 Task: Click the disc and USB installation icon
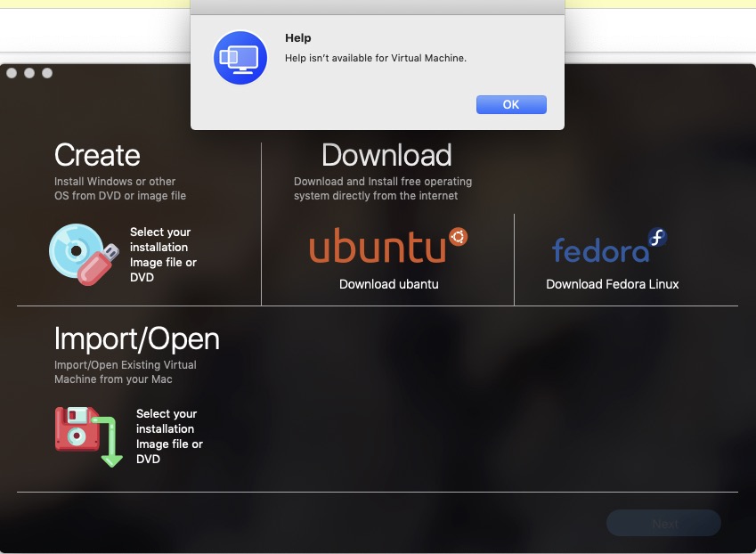pyautogui.click(x=84, y=254)
